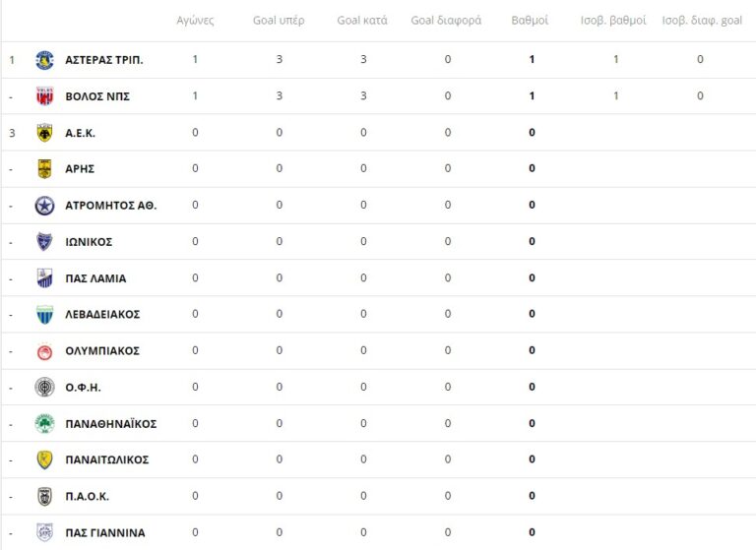Click the Ισοβ. βαθμοί column header
This screenshot has width=756, height=550.
615,21
